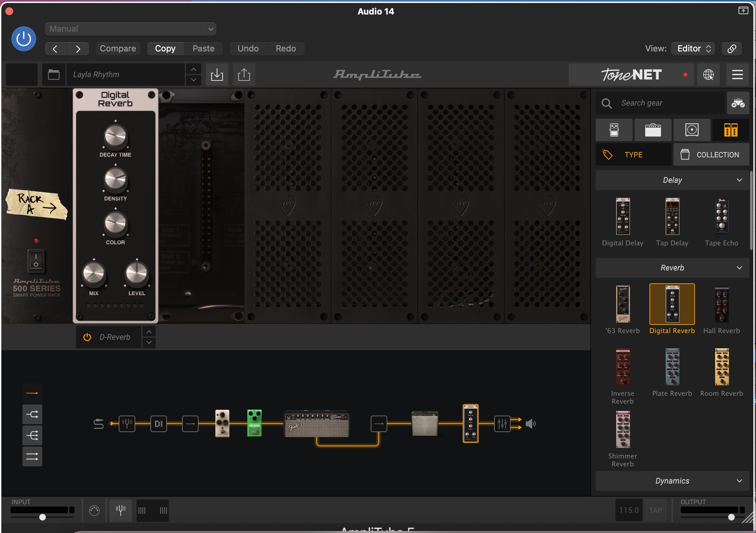Step to previous preset with up chevron
756x533 pixels.
194,69
